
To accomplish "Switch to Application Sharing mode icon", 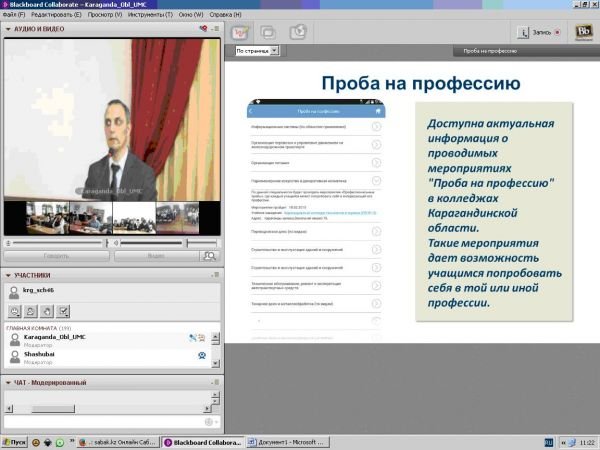I will click(x=269, y=32).
